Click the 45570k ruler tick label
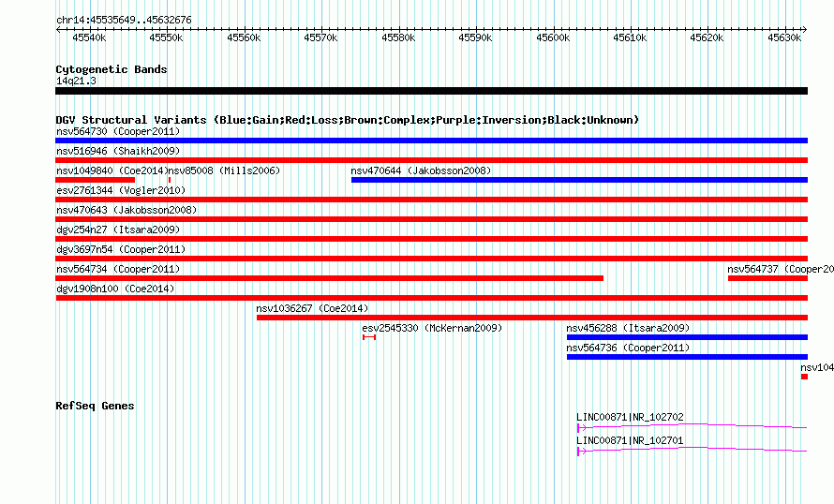The width and height of the screenshot is (834, 504). click(320, 37)
